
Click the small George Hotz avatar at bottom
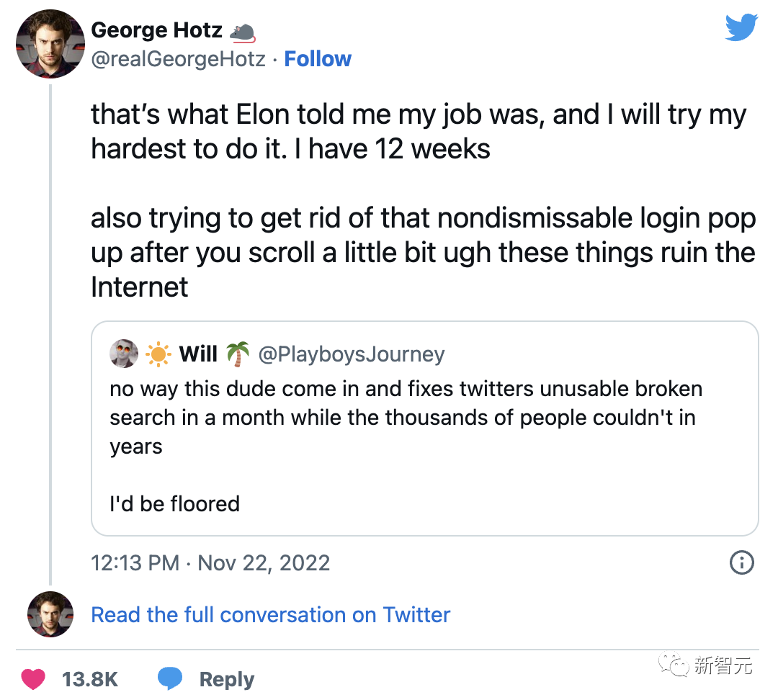(x=50, y=614)
